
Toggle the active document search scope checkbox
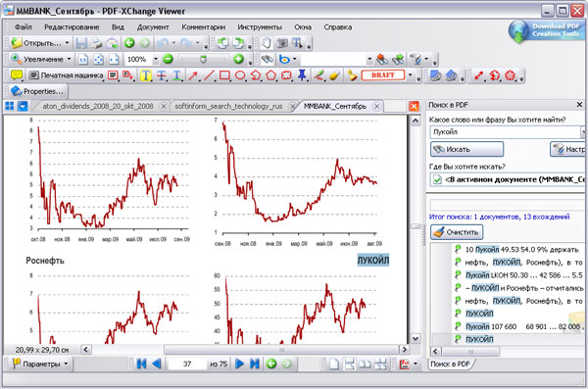click(437, 179)
